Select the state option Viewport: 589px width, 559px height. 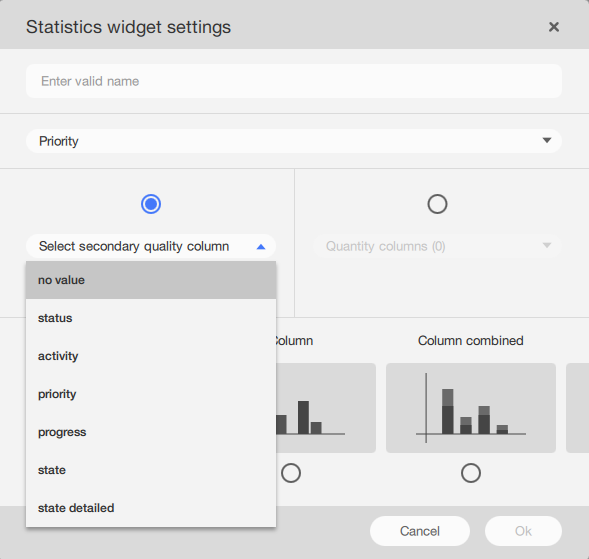point(151,470)
